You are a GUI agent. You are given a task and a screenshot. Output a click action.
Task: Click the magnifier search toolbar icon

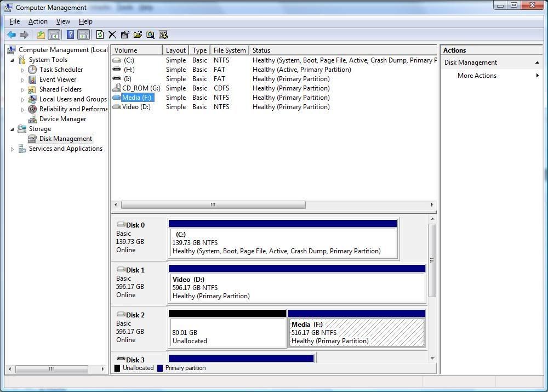click(x=150, y=35)
